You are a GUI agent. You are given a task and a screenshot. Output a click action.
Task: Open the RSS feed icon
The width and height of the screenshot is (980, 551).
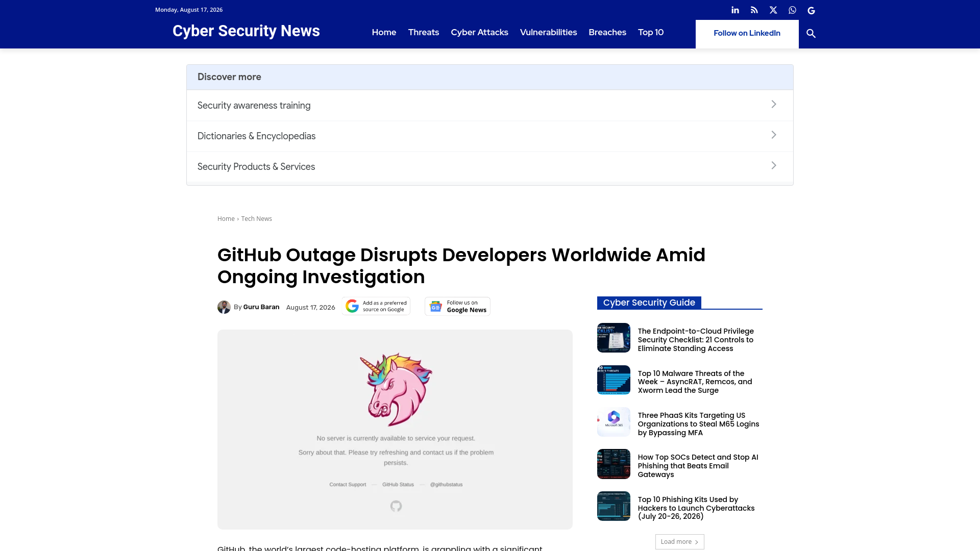pos(754,10)
